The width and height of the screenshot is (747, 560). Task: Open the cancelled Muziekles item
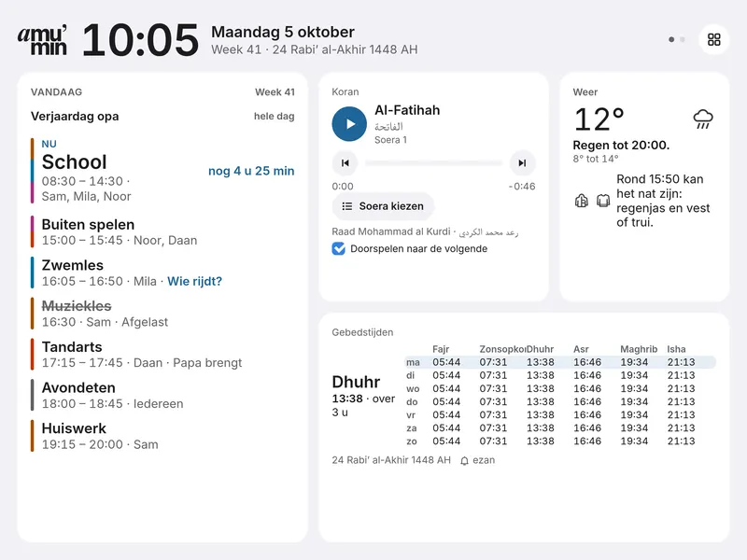(162, 314)
